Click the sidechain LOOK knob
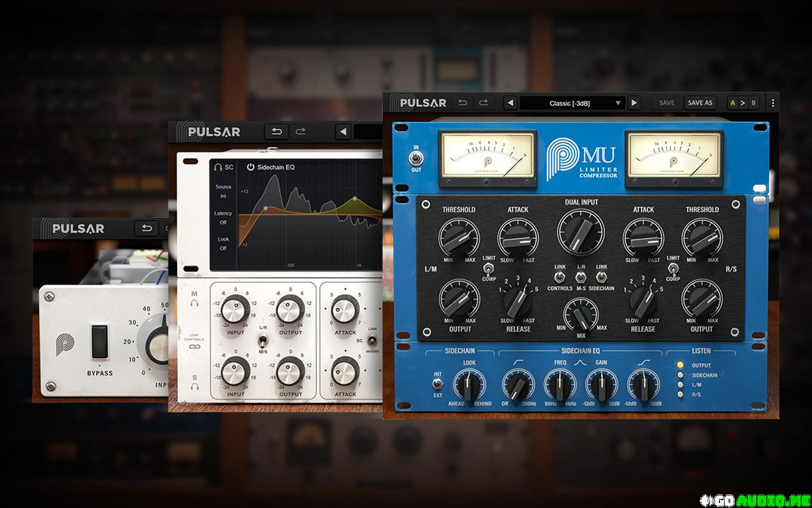 pyautogui.click(x=469, y=386)
